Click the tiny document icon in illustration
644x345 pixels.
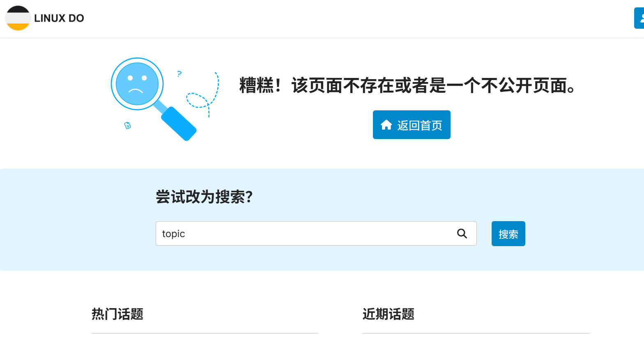pyautogui.click(x=128, y=126)
